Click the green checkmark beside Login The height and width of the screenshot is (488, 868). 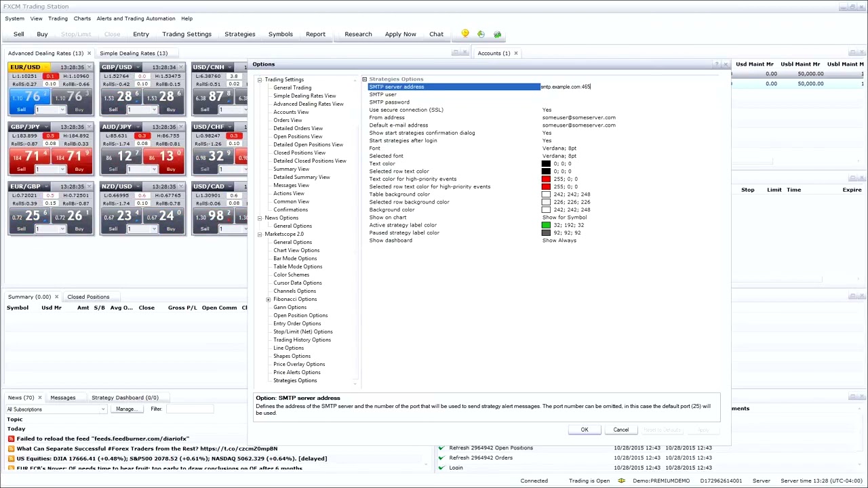click(x=441, y=468)
